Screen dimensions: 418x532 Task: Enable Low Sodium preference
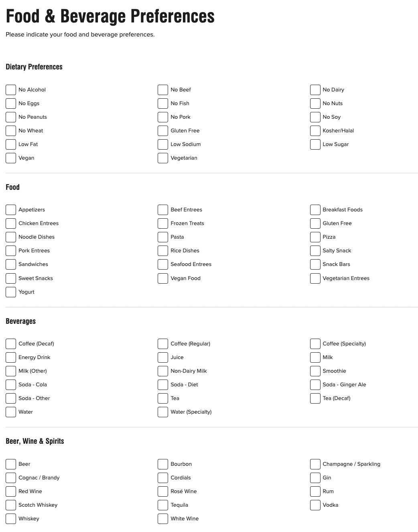pos(162,144)
